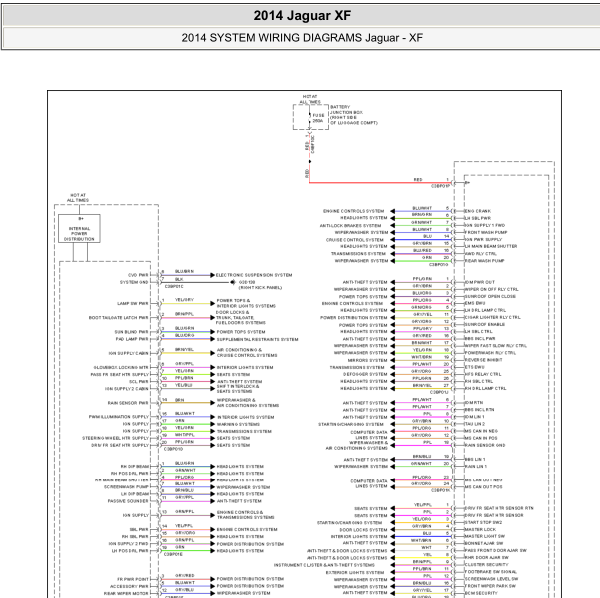600x598 pixels.
Task: Click the 'ENG CRANK' pin label
Action: coord(478,211)
